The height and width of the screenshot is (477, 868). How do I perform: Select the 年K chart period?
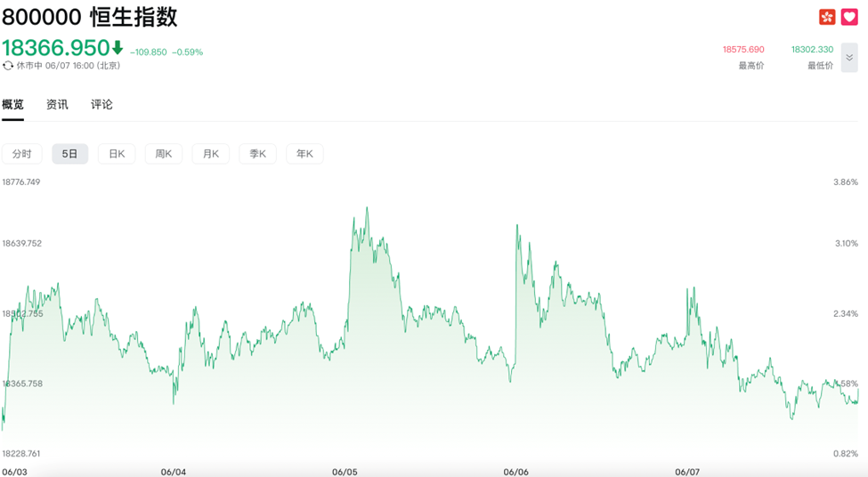point(305,154)
